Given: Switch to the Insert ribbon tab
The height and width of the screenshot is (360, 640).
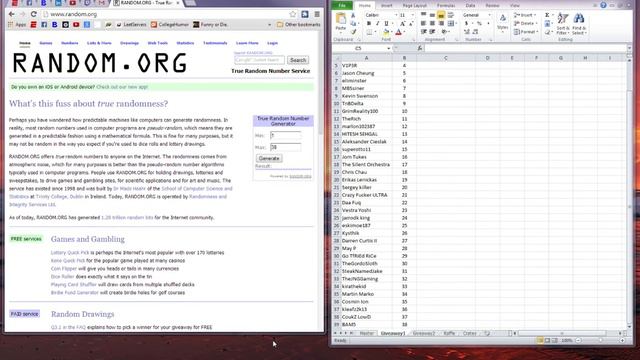Looking at the screenshot, I should coord(386,6).
